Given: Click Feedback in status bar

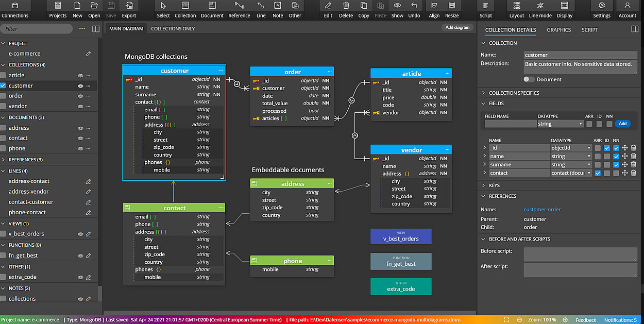Looking at the screenshot, I should tap(586, 320).
